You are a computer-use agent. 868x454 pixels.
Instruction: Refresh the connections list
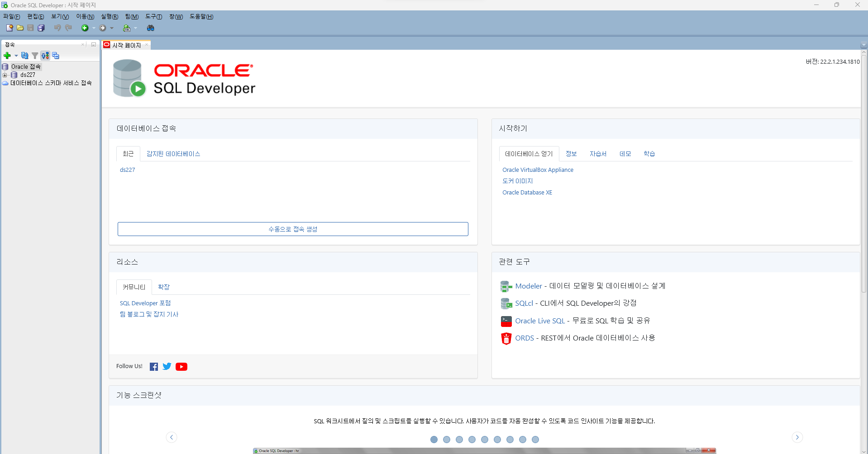click(25, 56)
